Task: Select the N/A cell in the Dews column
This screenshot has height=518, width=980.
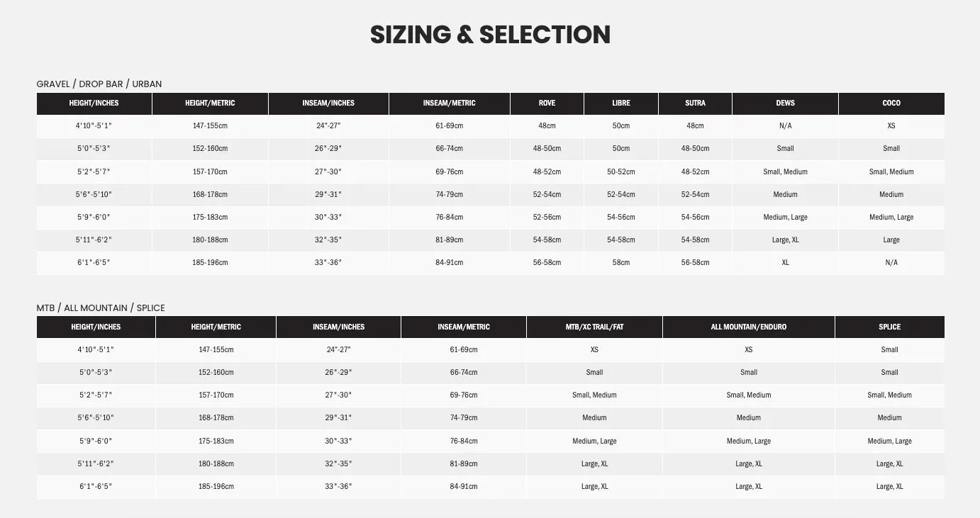Action: pyautogui.click(x=785, y=126)
